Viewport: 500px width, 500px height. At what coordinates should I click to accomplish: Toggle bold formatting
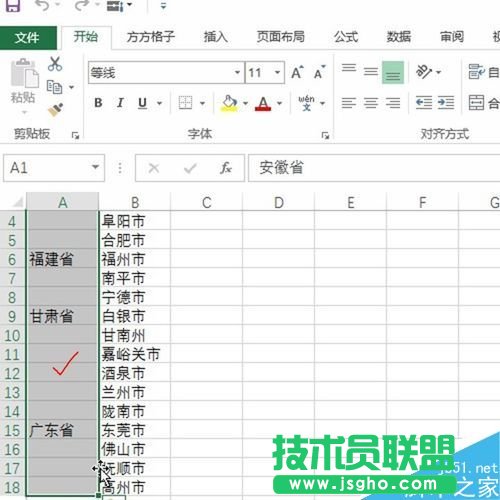coord(98,103)
